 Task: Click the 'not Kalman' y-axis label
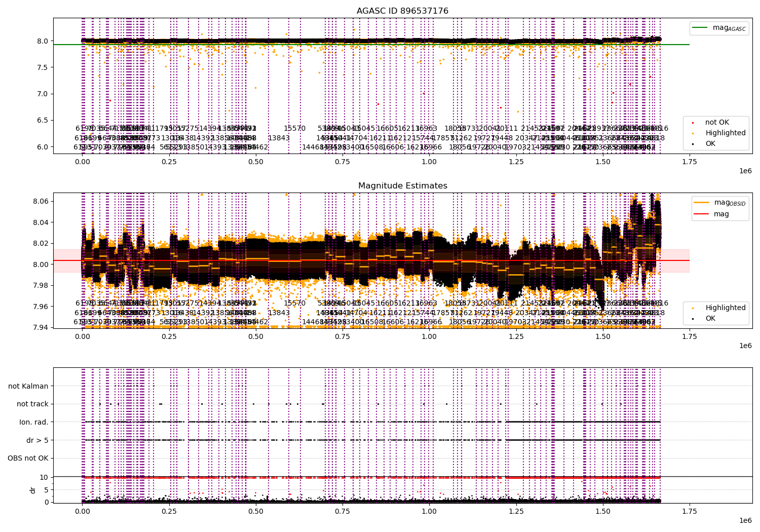(28, 386)
